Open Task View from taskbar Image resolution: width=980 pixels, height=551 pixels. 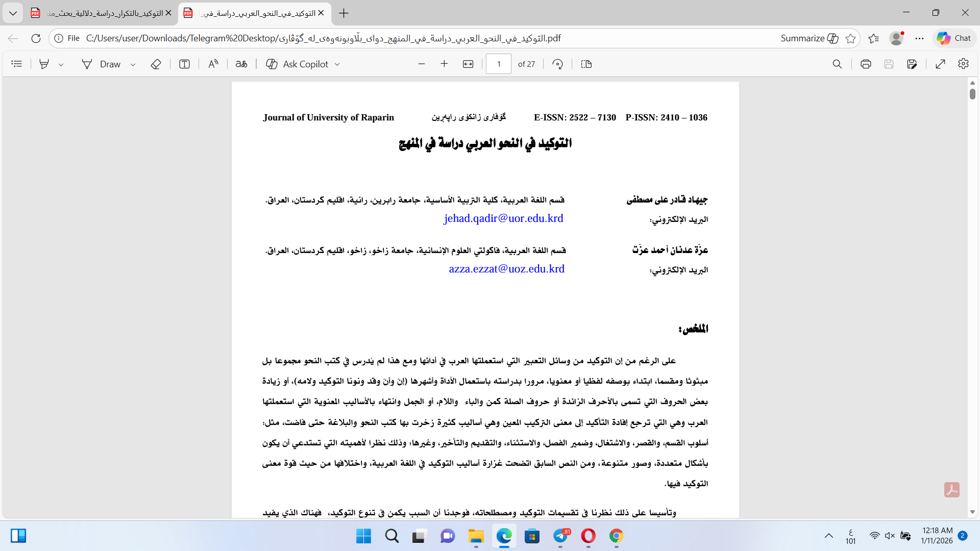coord(420,536)
